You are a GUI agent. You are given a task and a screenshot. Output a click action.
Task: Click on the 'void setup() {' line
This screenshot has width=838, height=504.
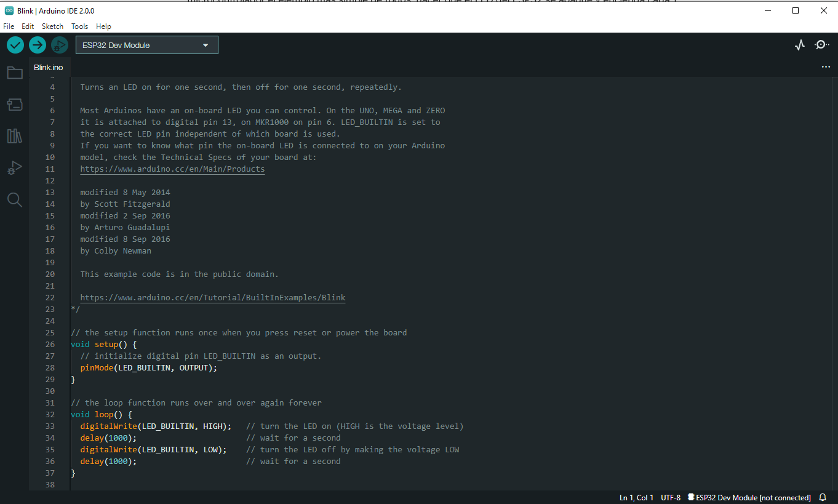click(103, 344)
